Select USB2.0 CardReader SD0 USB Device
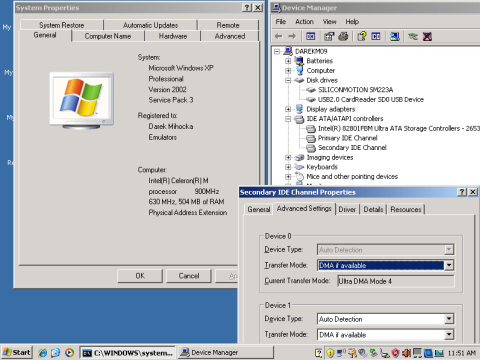480x360 pixels. coord(371,99)
